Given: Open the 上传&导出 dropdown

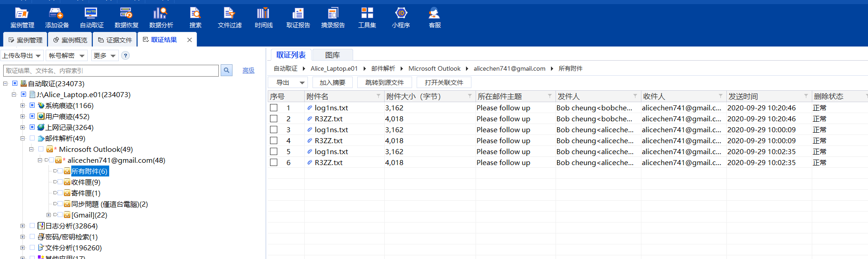Looking at the screenshot, I should 22,56.
